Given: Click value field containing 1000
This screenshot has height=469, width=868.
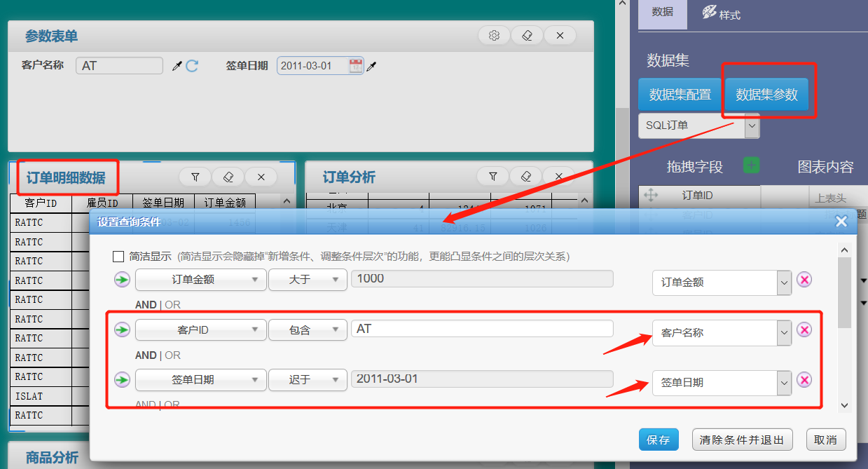Looking at the screenshot, I should click(482, 278).
